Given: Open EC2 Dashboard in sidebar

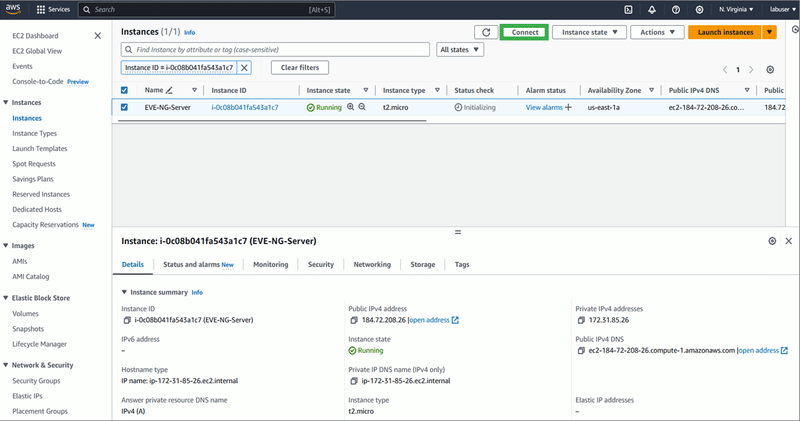Looking at the screenshot, I should [x=35, y=36].
